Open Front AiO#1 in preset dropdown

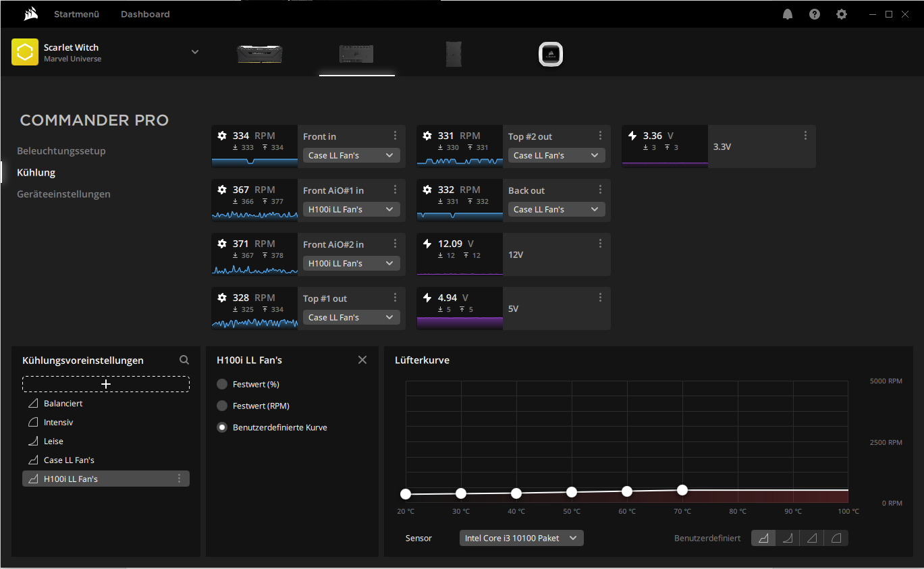[352, 209]
